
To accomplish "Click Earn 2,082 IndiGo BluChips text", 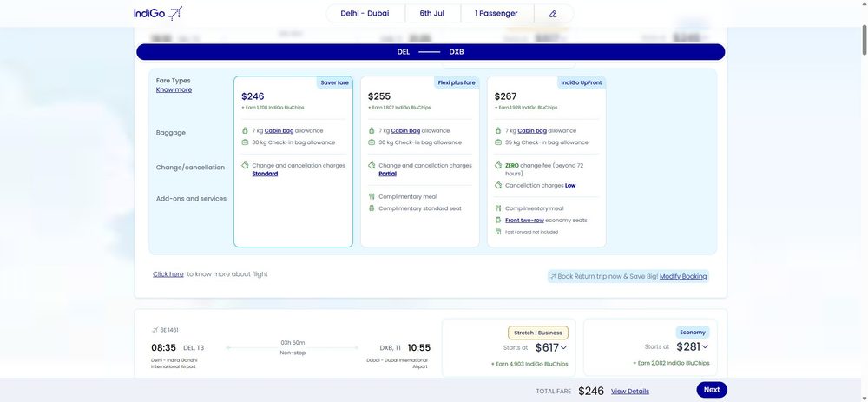I will point(671,363).
